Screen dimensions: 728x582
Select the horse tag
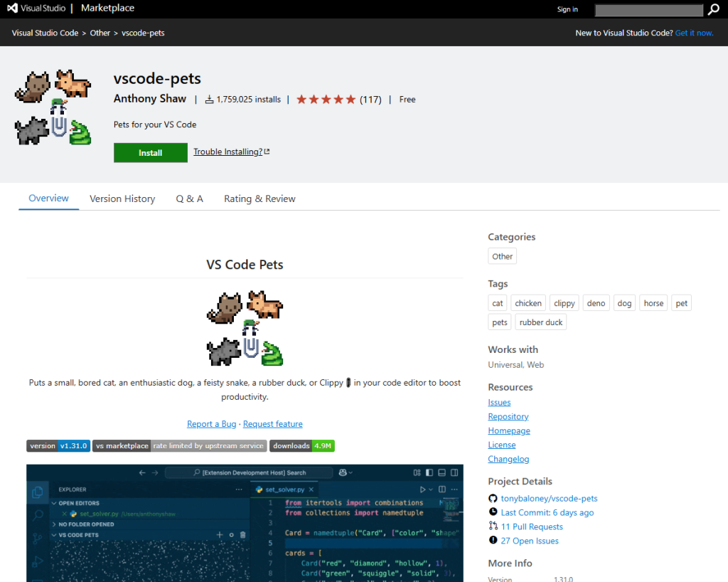653,303
